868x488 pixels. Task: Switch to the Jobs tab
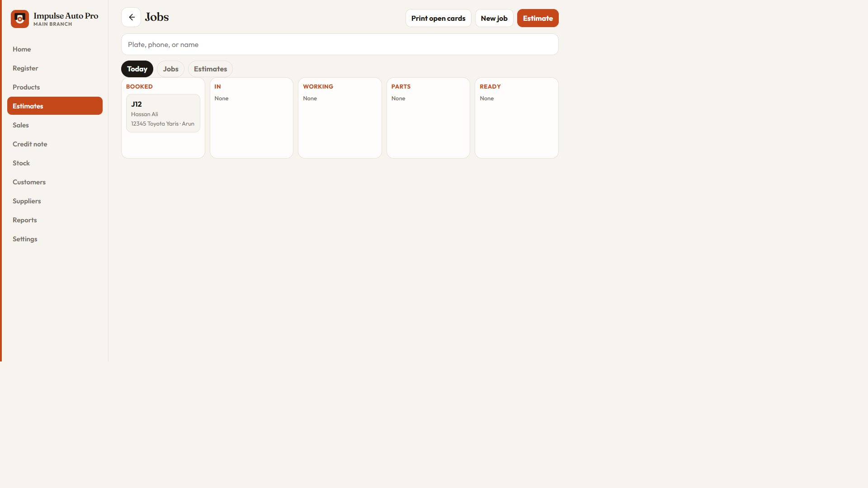click(x=170, y=69)
